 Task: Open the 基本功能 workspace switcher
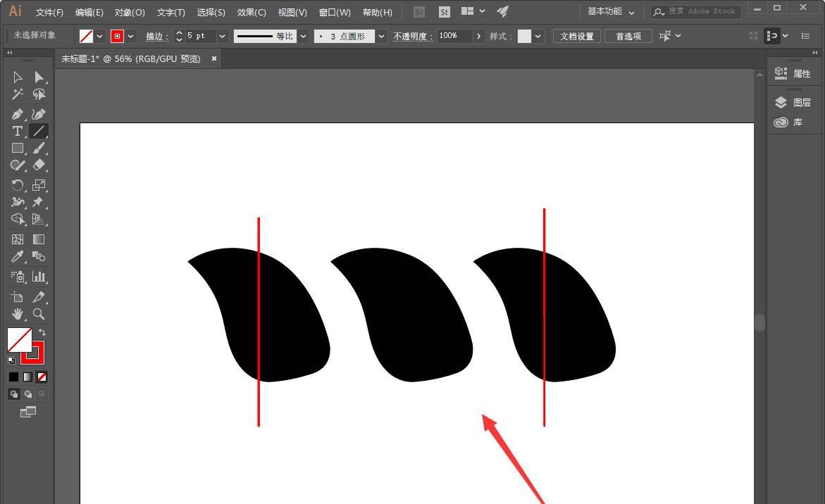coord(611,11)
